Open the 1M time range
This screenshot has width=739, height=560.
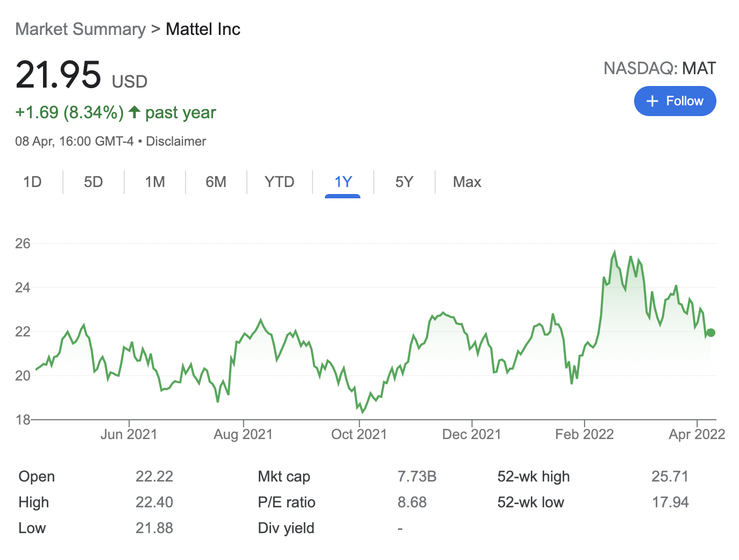pyautogui.click(x=154, y=182)
